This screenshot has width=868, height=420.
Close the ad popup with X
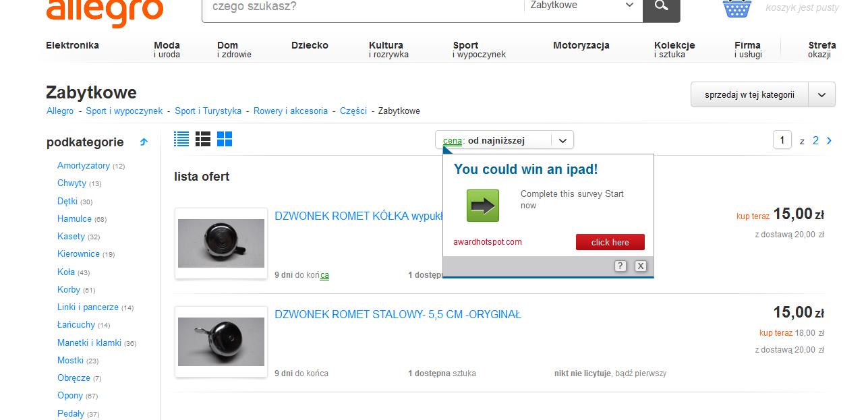click(x=641, y=266)
